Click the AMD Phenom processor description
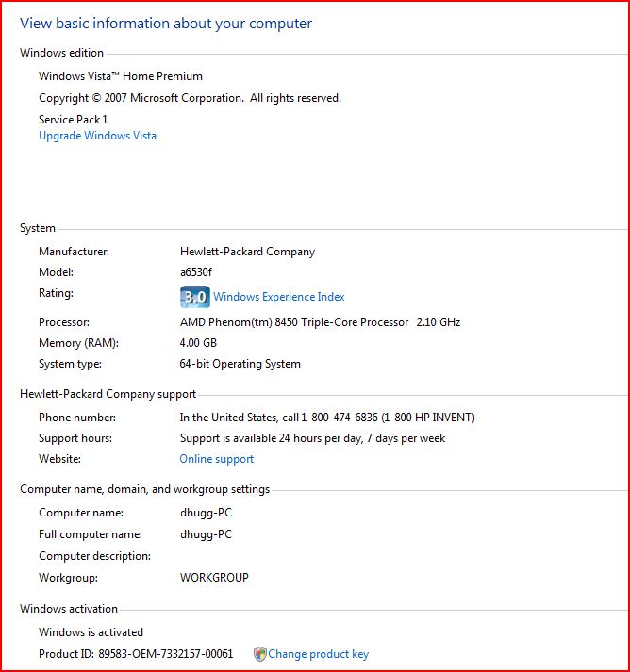This screenshot has height=672, width=630. pos(320,322)
